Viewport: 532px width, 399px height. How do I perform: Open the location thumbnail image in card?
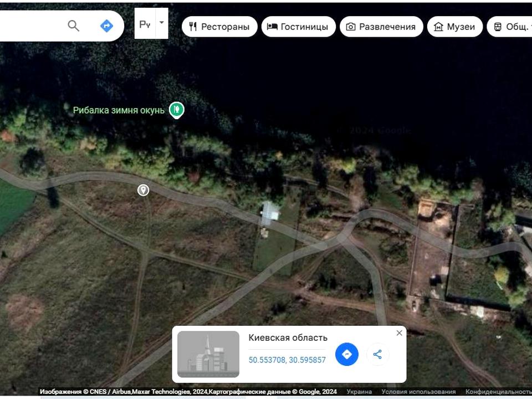208,354
